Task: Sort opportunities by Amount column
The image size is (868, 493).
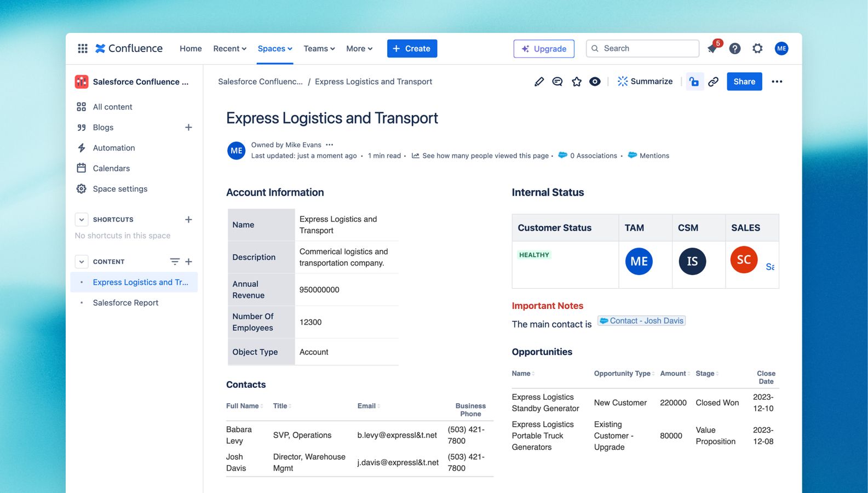Action: [x=675, y=374]
